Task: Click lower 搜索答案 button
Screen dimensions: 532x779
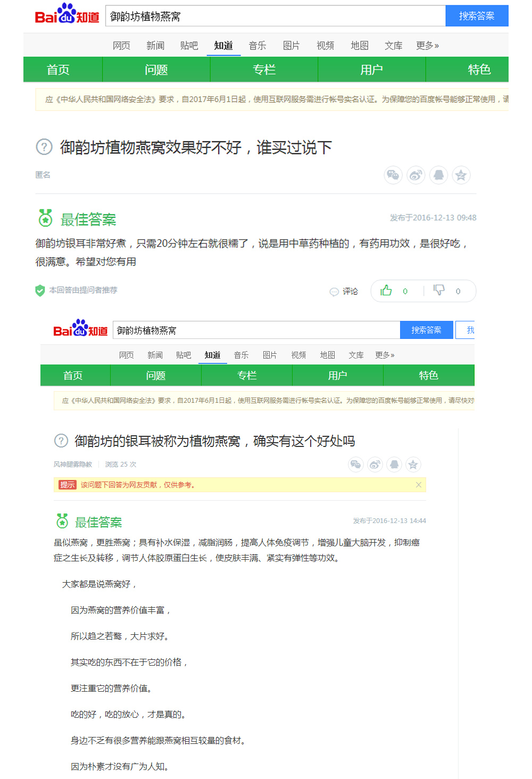Action: (x=426, y=330)
